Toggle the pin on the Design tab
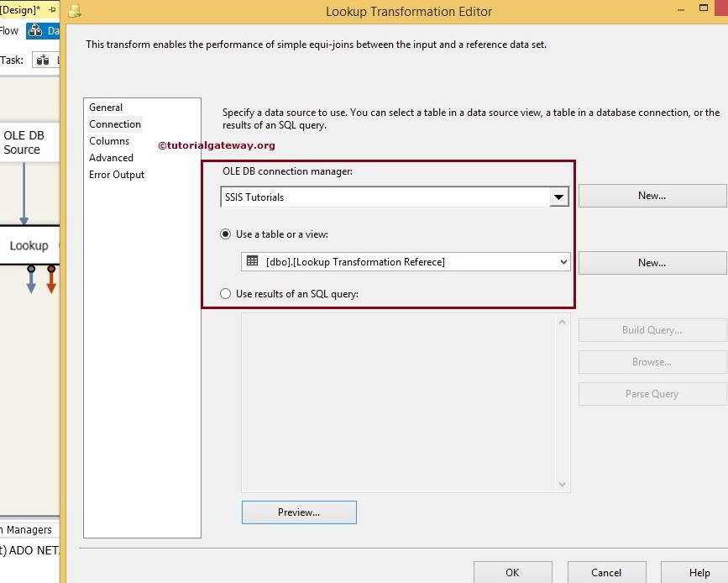728x583 pixels. pyautogui.click(x=52, y=10)
